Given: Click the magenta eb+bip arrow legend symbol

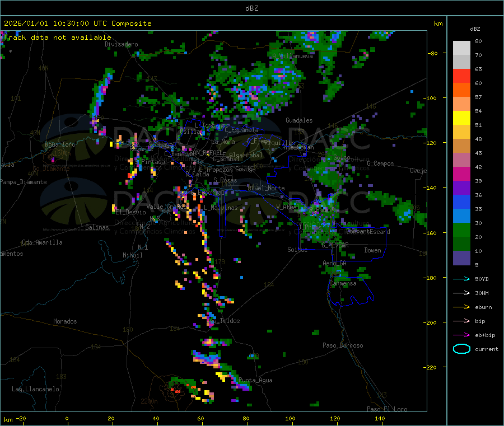Looking at the screenshot, I should click(x=461, y=335).
